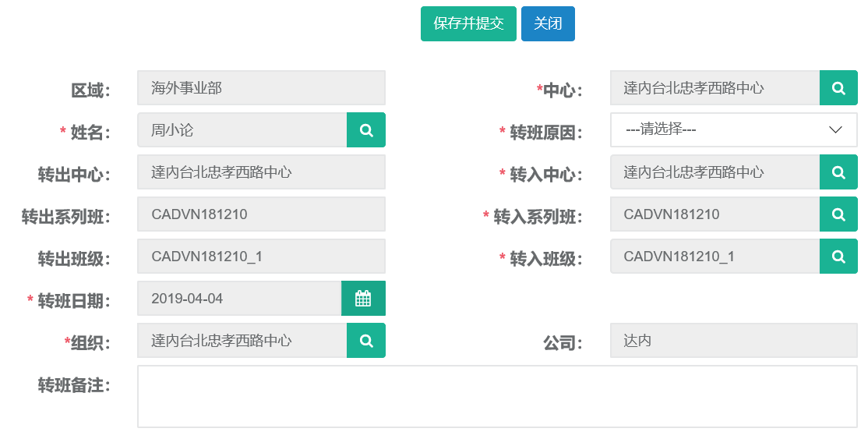Click the search icon beside 姓名 field
Screen dimensions: 868x439
pos(365,130)
